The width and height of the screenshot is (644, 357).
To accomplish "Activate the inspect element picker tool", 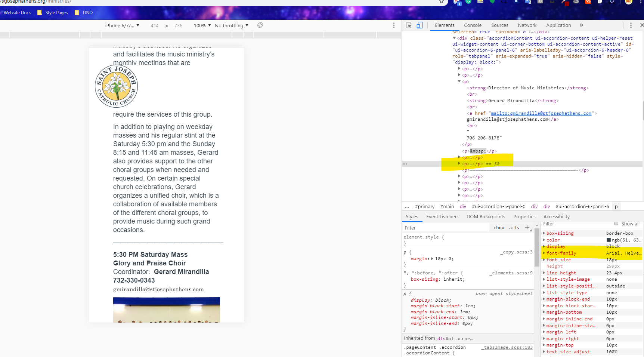I will [x=409, y=25].
